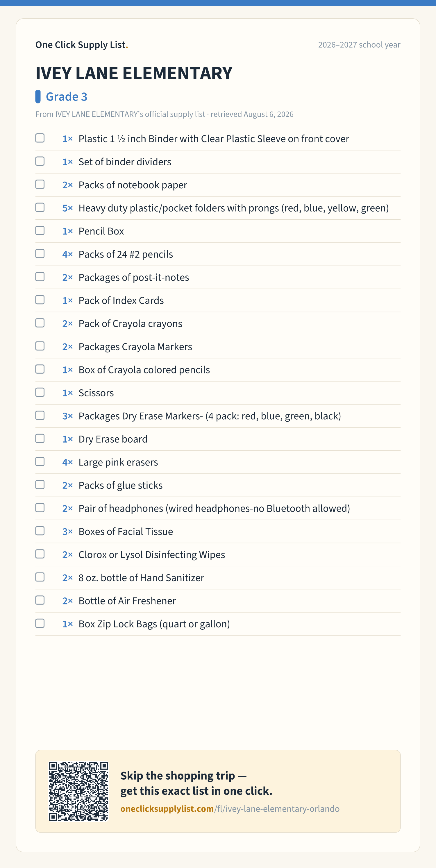Check the Pack of Index Cards checkbox
Screen dimensions: 436x868
tap(40, 300)
